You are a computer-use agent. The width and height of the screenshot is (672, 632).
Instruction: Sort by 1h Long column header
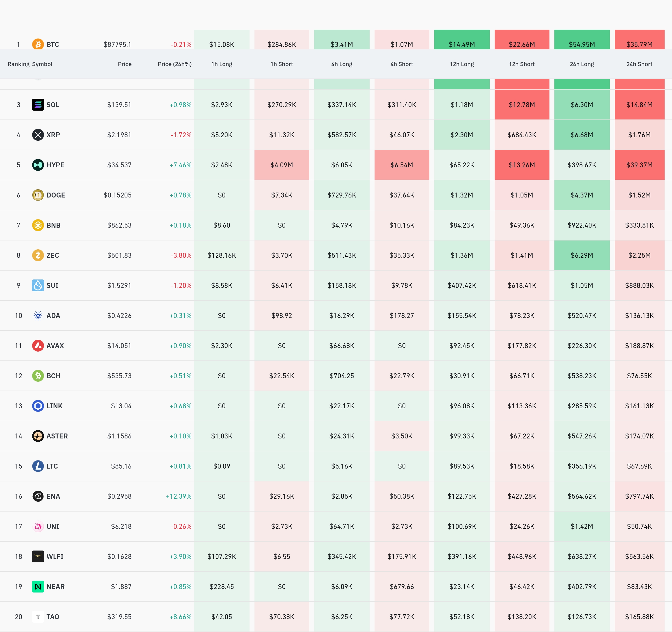222,64
